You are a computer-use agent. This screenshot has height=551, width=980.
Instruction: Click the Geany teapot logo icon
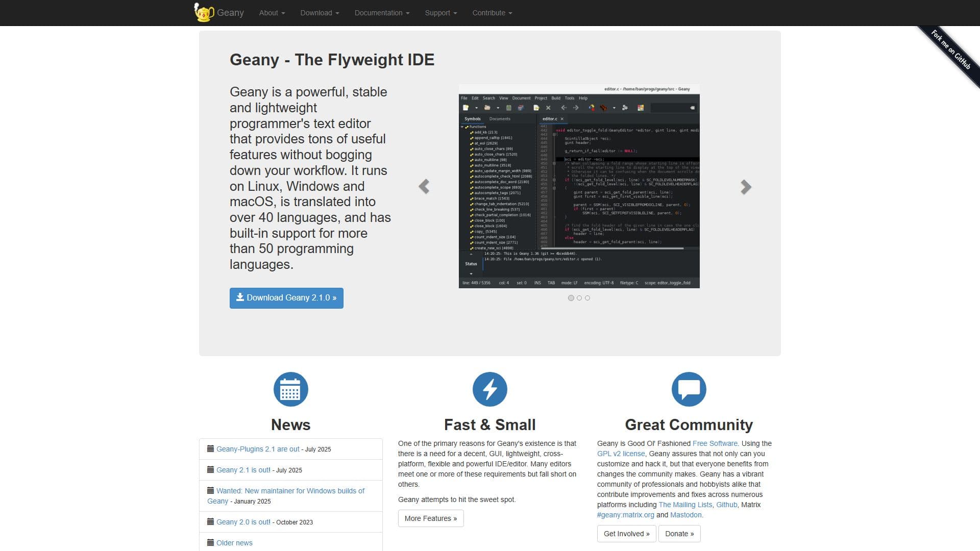coord(204,12)
